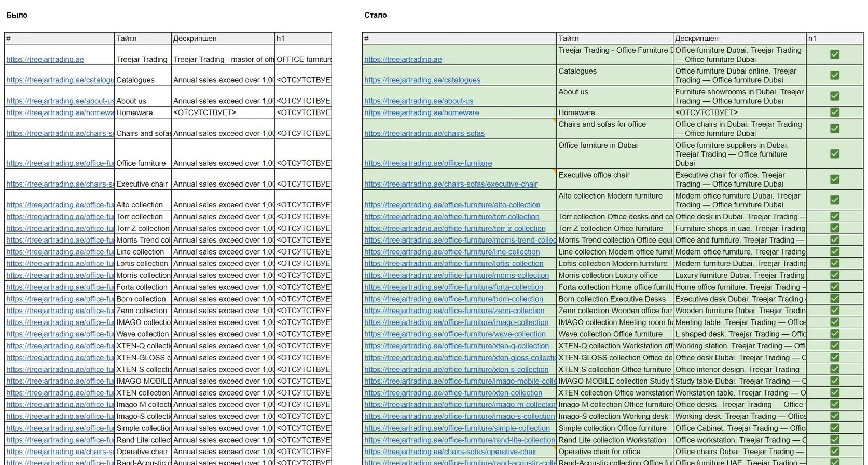
Task: Uncheck h1 checkbox in homeware row
Action: click(x=834, y=112)
